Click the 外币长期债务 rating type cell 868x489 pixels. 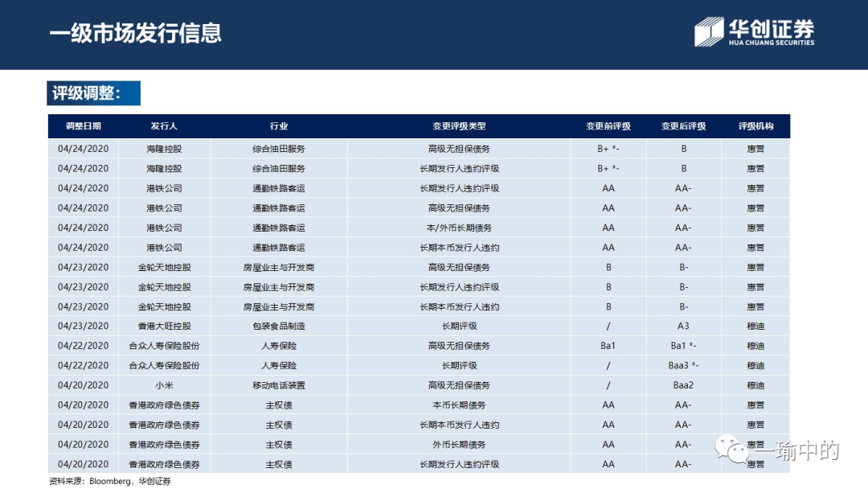tap(459, 445)
